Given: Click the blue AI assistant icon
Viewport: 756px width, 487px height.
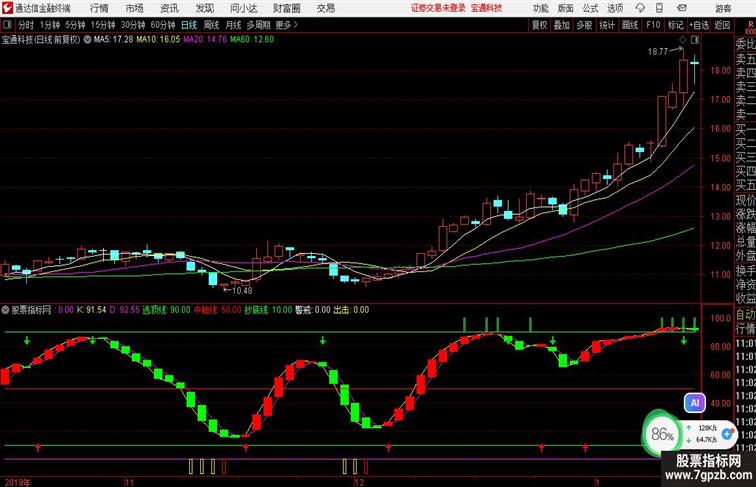Looking at the screenshot, I should 695,403.
